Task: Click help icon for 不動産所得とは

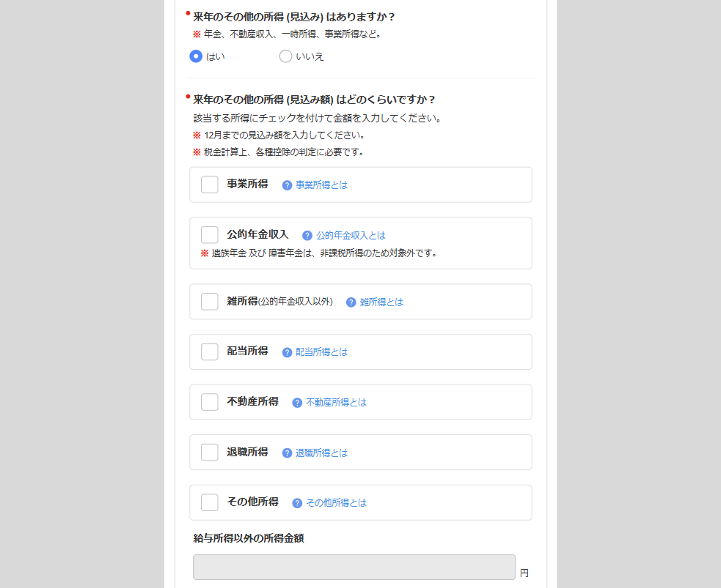Action: [x=297, y=403]
